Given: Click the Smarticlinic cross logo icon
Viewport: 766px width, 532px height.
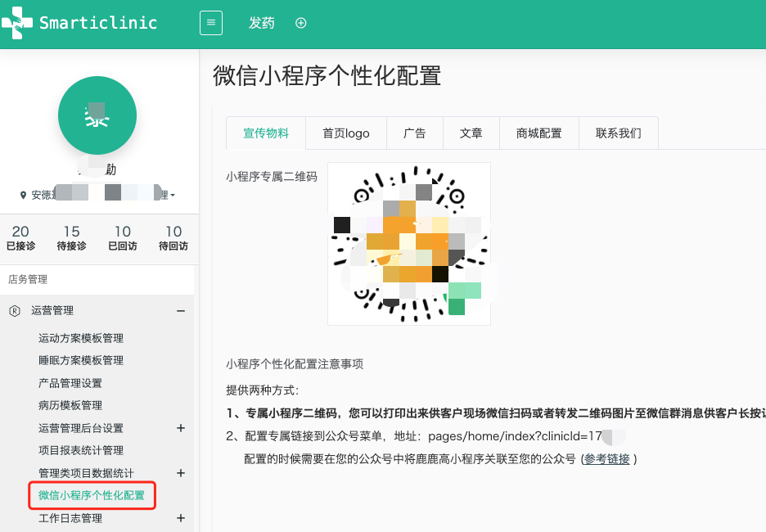Looking at the screenshot, I should 17,22.
